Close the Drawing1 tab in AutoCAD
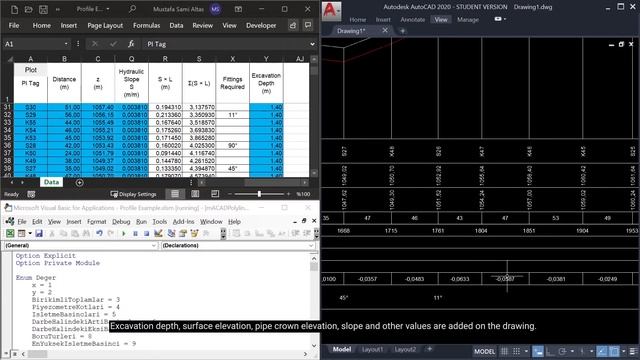The image size is (640, 360). click(385, 31)
